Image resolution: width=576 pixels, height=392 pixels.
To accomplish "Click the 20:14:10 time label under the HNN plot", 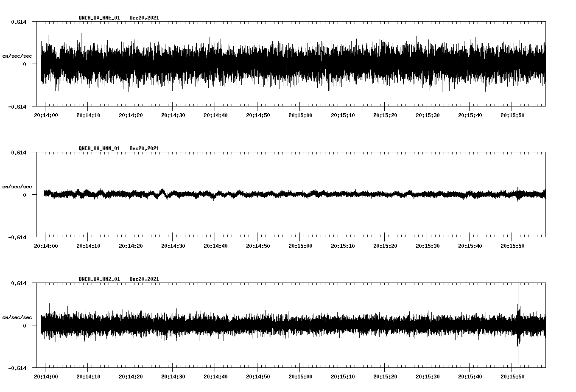I will 88,246.
